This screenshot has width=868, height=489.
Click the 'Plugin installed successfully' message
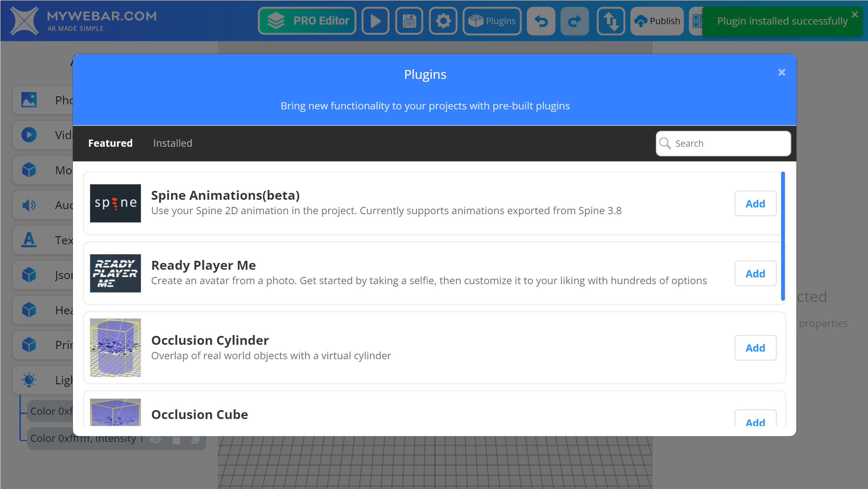782,21
